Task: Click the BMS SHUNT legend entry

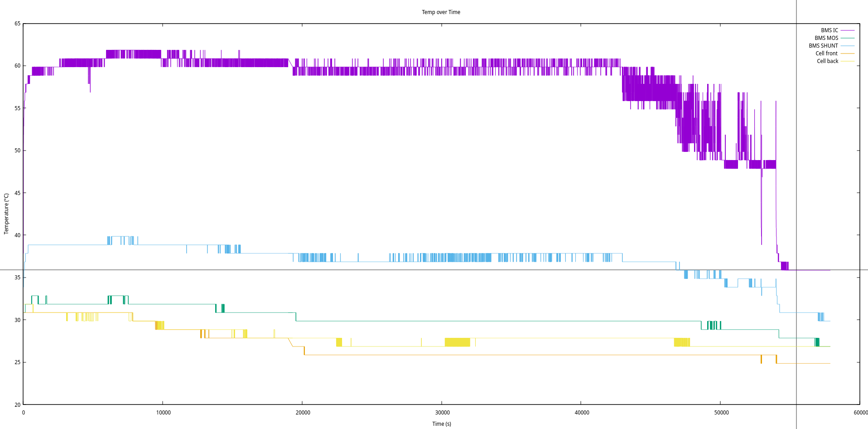Action: (823, 46)
